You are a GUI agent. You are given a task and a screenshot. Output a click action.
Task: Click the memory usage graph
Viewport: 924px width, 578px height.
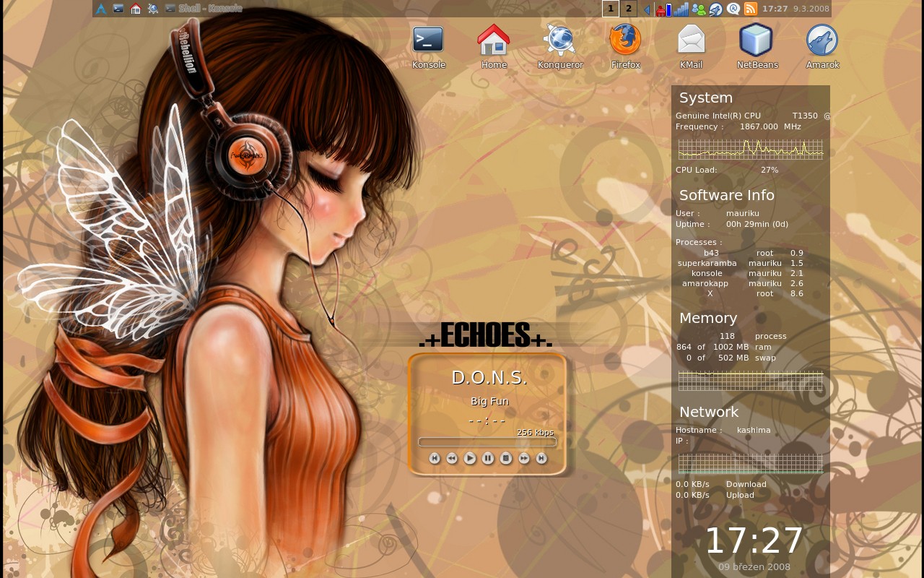coord(751,380)
